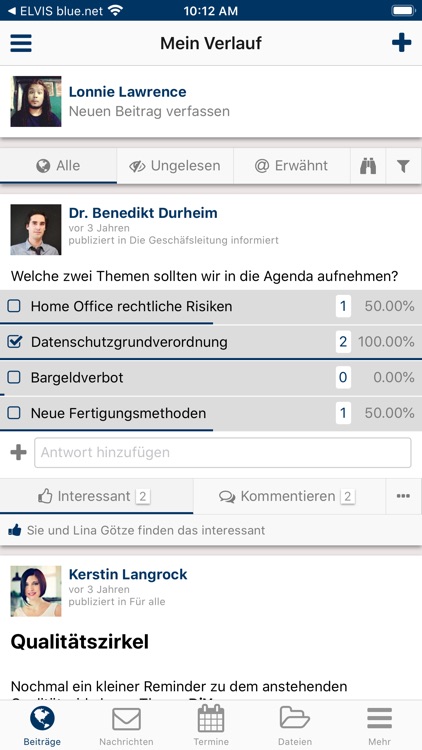Tick Neue Fertigungsmethoden checkbox
The height and width of the screenshot is (750, 422).
tap(14, 413)
